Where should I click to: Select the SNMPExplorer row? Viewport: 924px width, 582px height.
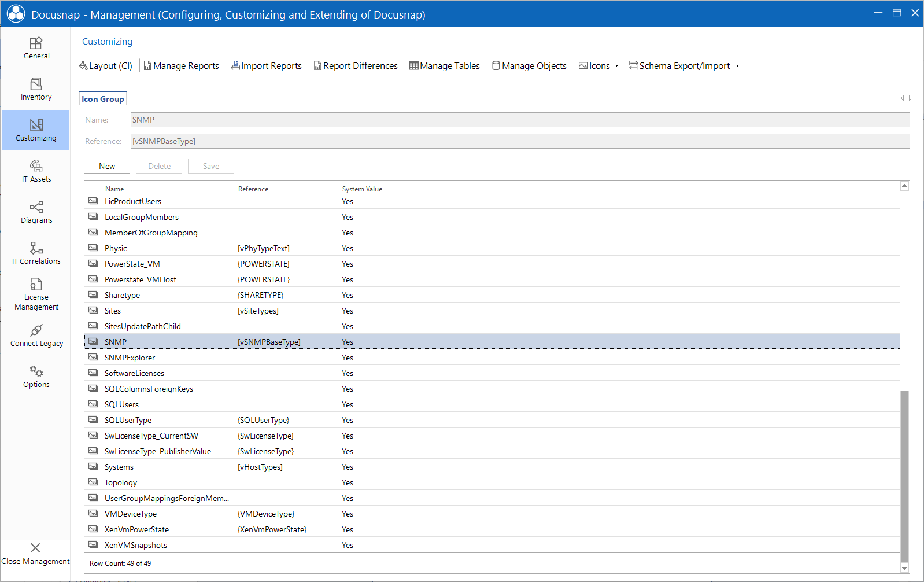[492, 358]
